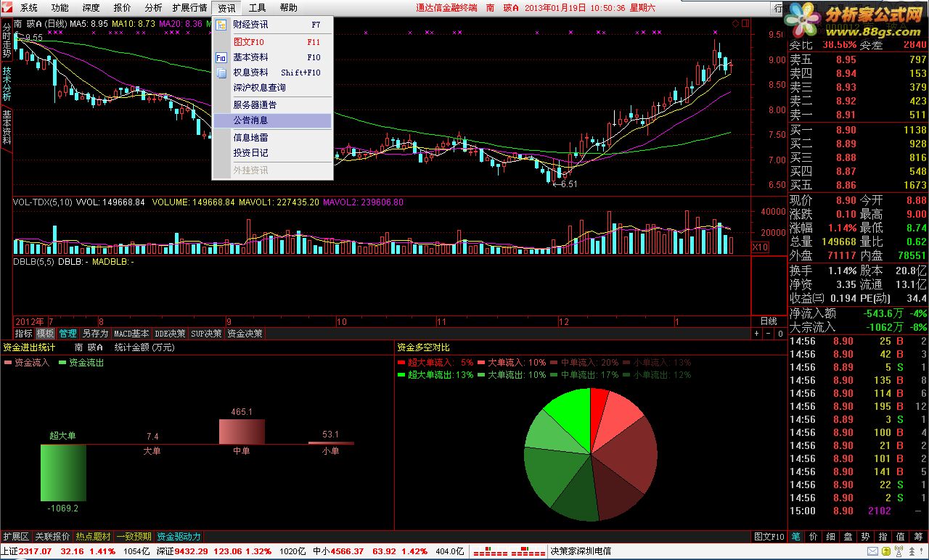Viewport: 929px width, 560px height.
Task: Click the 中单 red inflow bar
Action: tap(242, 432)
